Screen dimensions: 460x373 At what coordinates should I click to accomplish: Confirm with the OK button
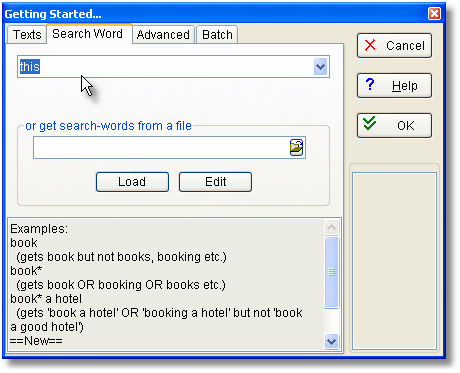click(x=394, y=126)
